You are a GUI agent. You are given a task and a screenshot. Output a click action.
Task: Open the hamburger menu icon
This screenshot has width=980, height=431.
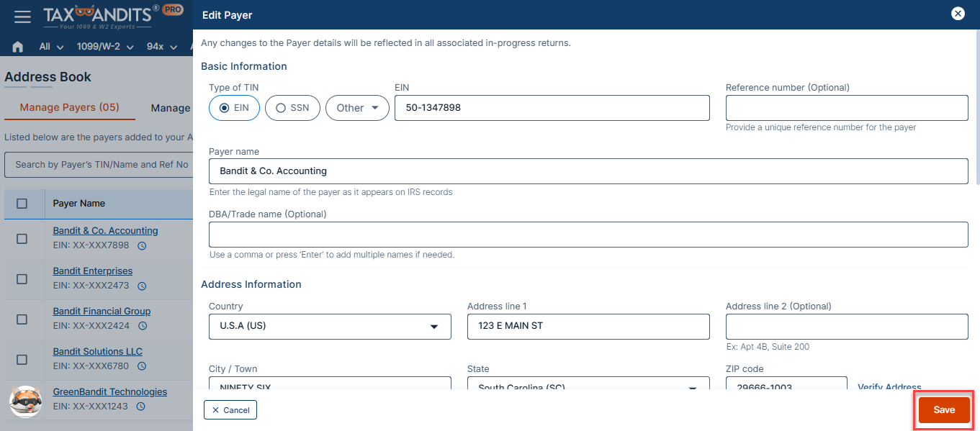[22, 16]
